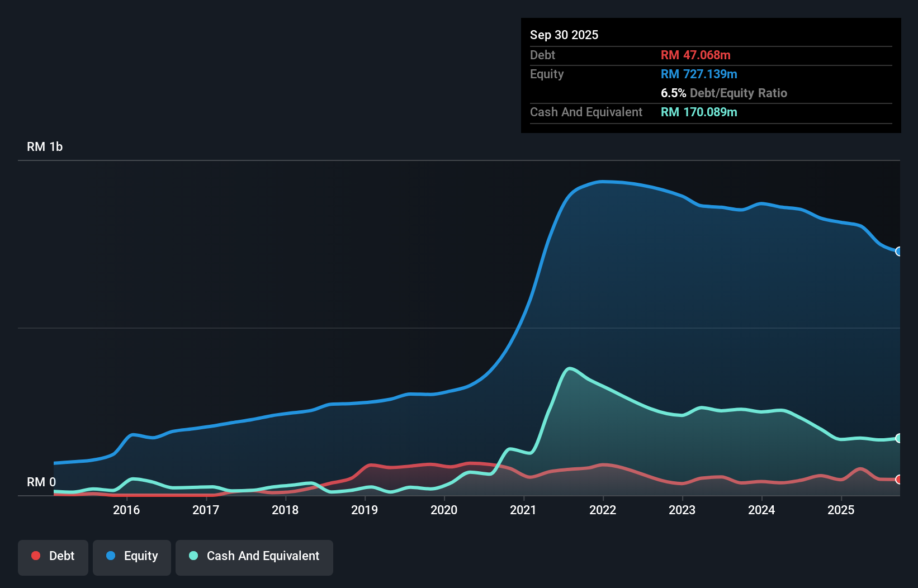Select the teal Cash endpoint marker on the chart

click(x=898, y=438)
